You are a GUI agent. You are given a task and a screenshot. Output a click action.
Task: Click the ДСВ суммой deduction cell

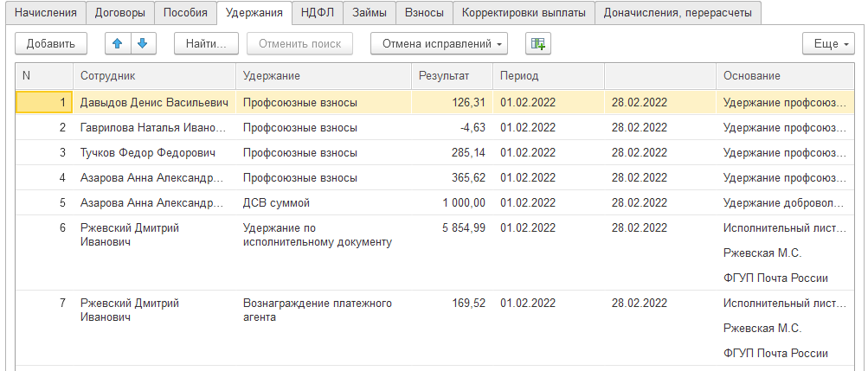click(x=277, y=203)
